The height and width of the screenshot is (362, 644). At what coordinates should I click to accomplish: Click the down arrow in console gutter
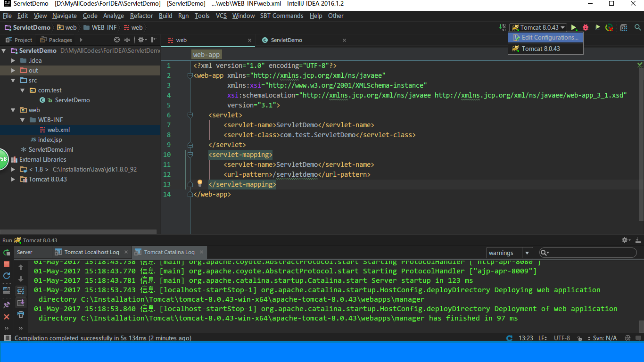(21, 279)
